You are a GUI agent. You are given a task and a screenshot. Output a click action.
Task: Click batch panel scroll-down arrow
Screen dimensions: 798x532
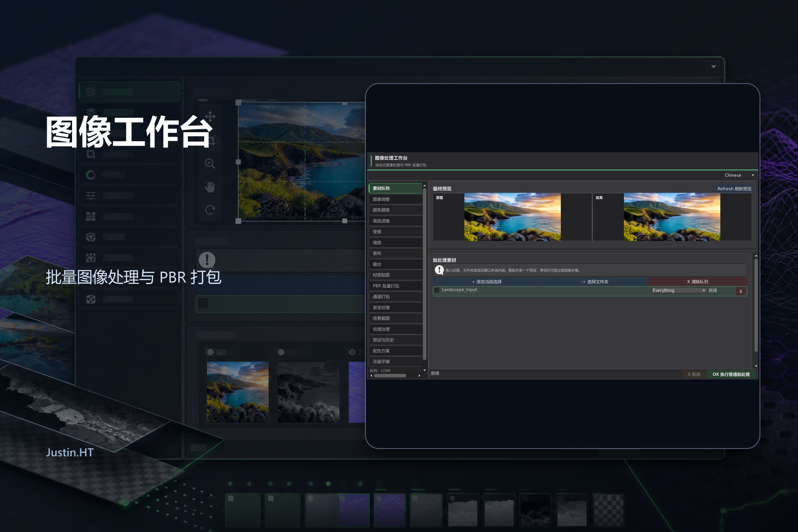756,366
